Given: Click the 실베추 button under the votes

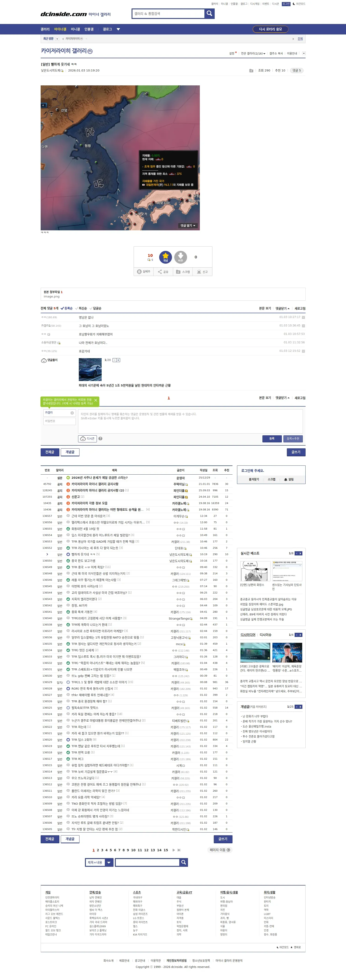Looking at the screenshot, I should (143, 272).
